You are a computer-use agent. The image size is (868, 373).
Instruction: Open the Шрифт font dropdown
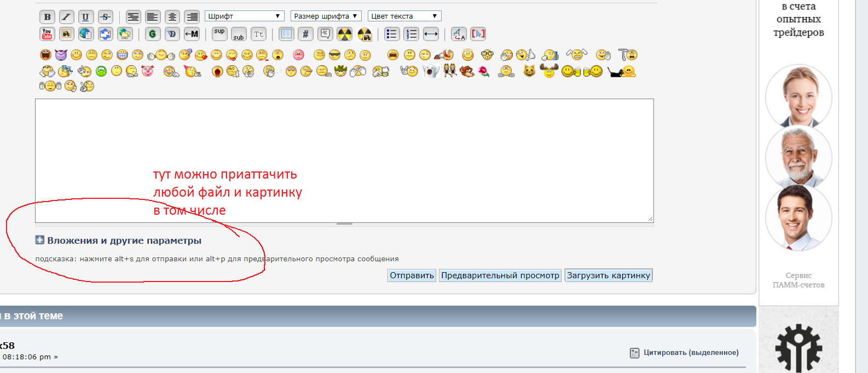pyautogui.click(x=245, y=16)
